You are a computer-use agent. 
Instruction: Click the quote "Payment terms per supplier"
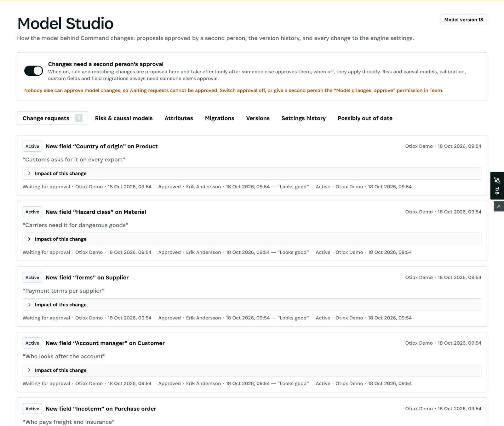[x=63, y=291]
